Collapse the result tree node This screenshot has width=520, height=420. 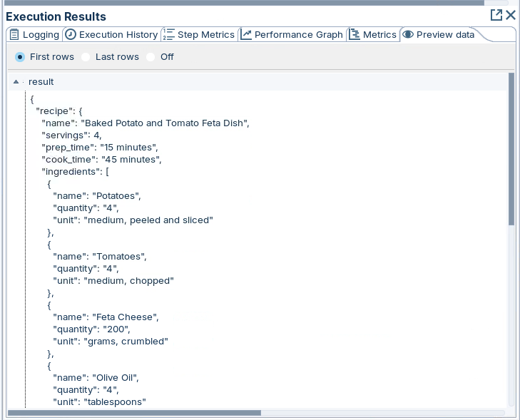click(x=16, y=82)
